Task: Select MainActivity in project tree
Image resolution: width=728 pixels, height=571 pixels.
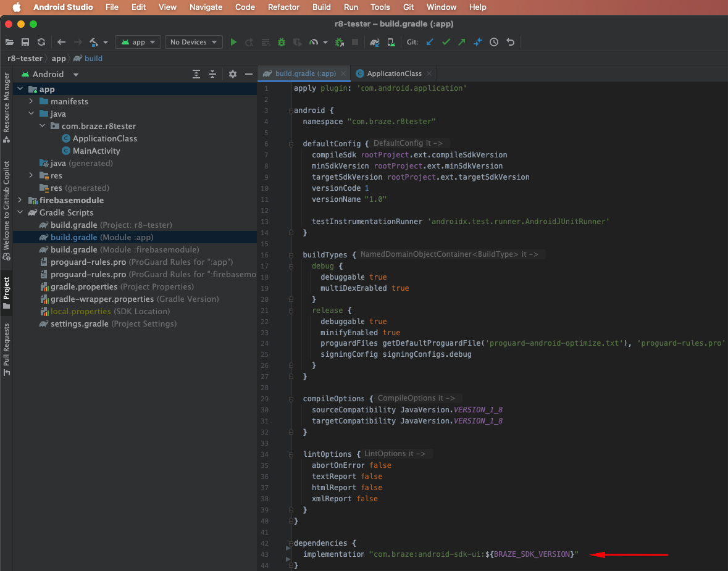Action: click(96, 151)
